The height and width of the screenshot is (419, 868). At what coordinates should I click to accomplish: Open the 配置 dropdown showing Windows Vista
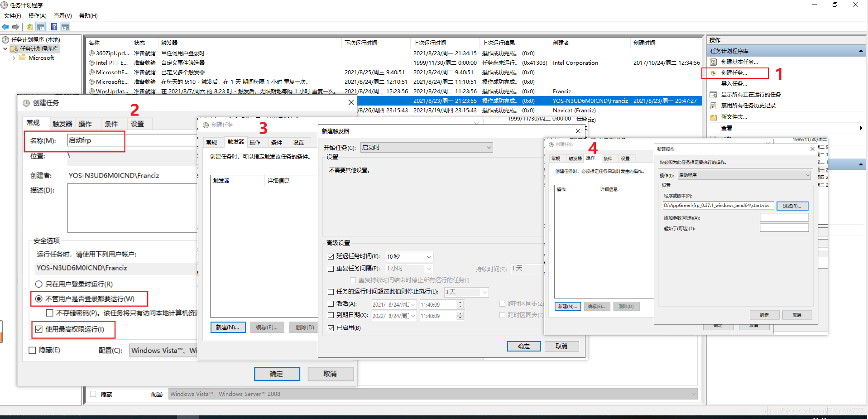pos(164,351)
